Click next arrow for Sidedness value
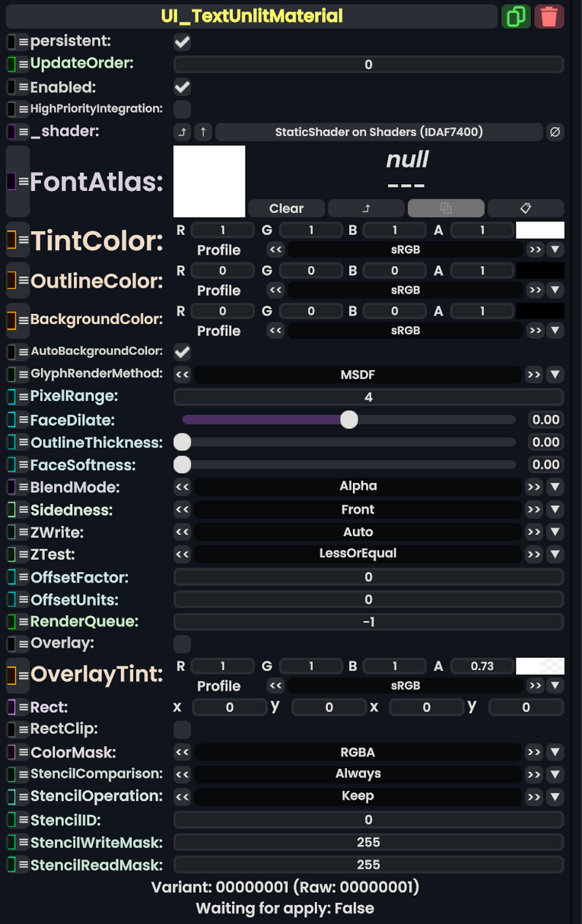This screenshot has width=582, height=924. pyautogui.click(x=534, y=510)
